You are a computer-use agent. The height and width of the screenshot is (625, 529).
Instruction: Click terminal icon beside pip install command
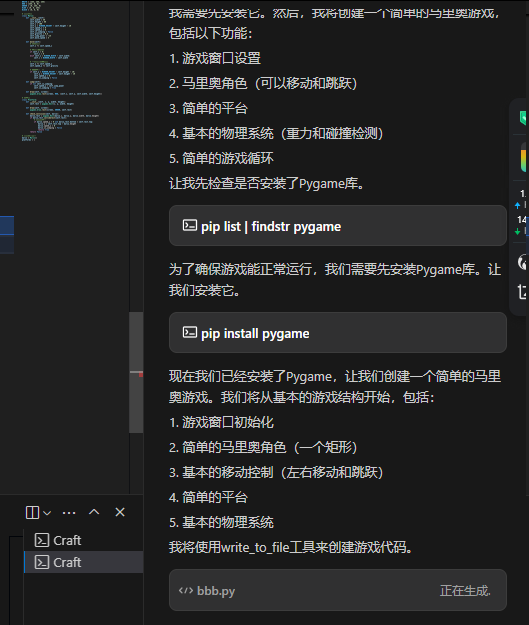(x=190, y=332)
